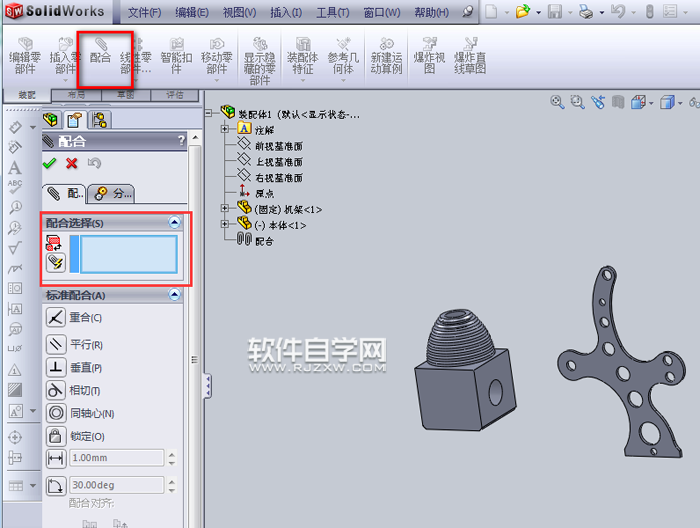Open the 帮助(H) menu
Viewport: 700px width, 528px height.
point(432,12)
